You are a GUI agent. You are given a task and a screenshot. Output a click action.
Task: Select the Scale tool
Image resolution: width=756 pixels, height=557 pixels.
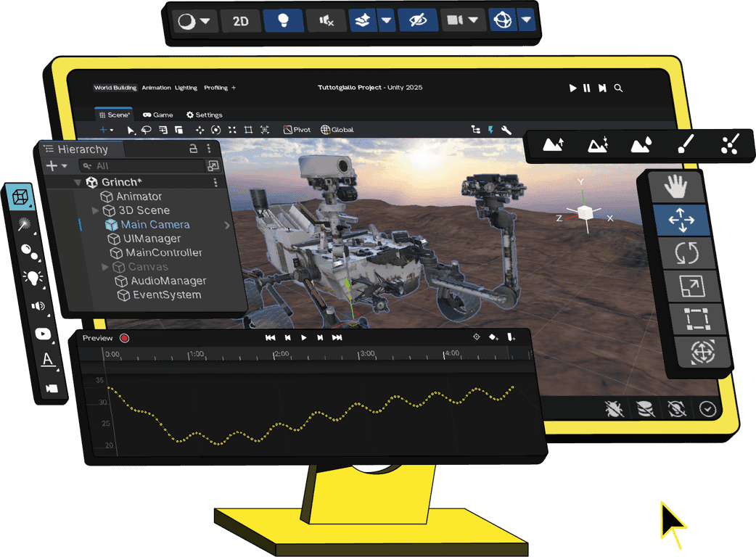point(690,286)
